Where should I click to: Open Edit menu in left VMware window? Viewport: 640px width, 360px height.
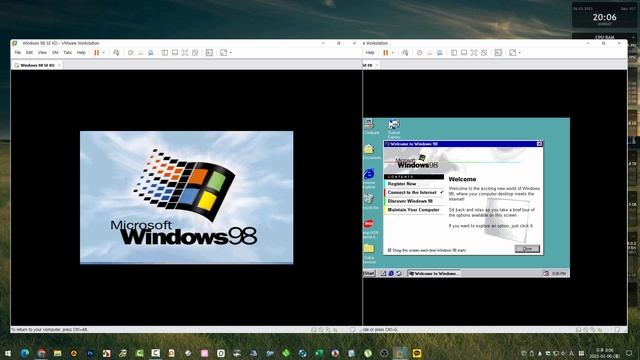(x=29, y=53)
